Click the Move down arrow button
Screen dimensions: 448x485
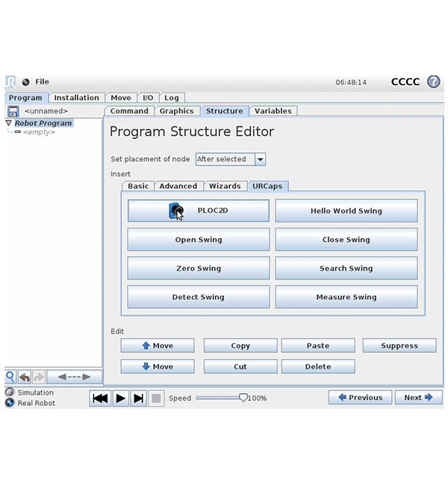pos(158,366)
